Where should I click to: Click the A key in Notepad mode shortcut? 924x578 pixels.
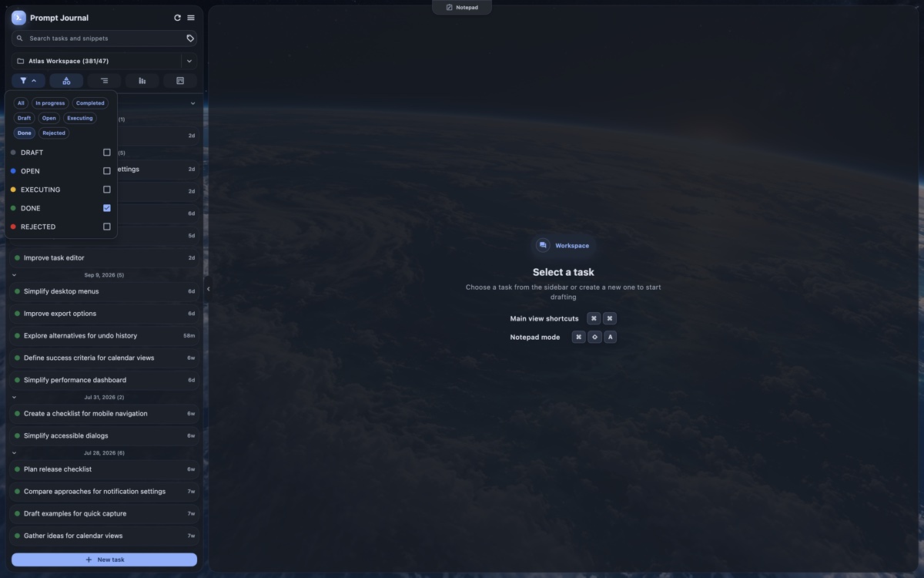pyautogui.click(x=610, y=337)
